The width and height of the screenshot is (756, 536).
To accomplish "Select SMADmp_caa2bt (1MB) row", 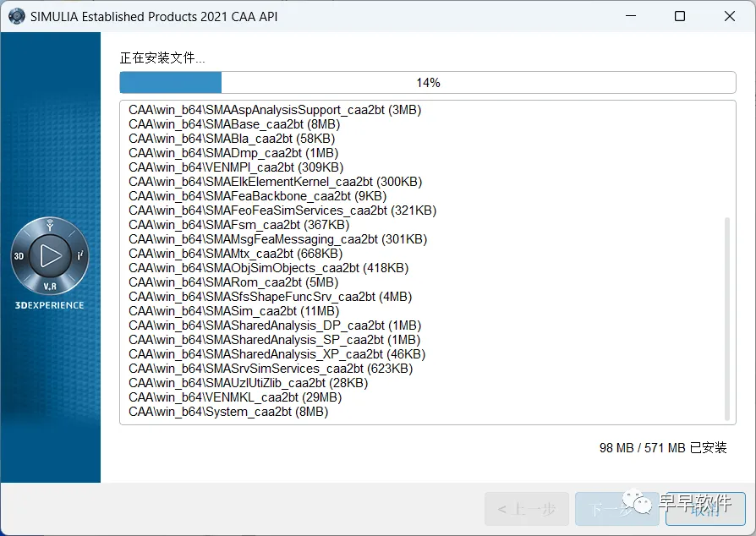I will tap(233, 153).
